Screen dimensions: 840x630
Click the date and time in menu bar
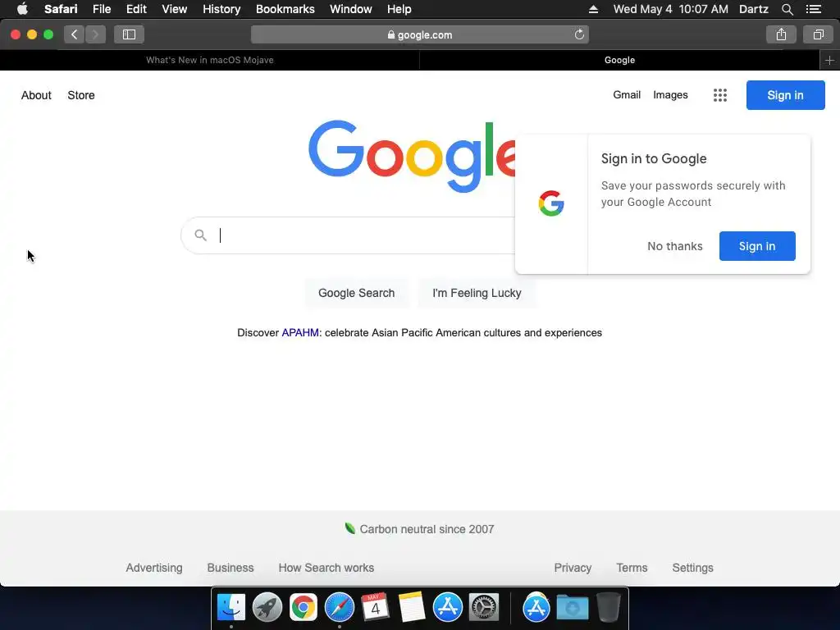click(x=671, y=9)
